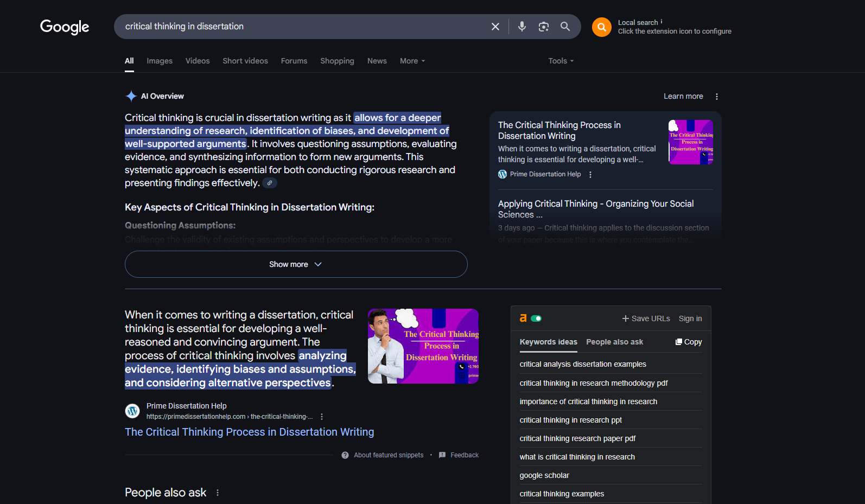Click the Feedback flag icon

[x=442, y=455]
